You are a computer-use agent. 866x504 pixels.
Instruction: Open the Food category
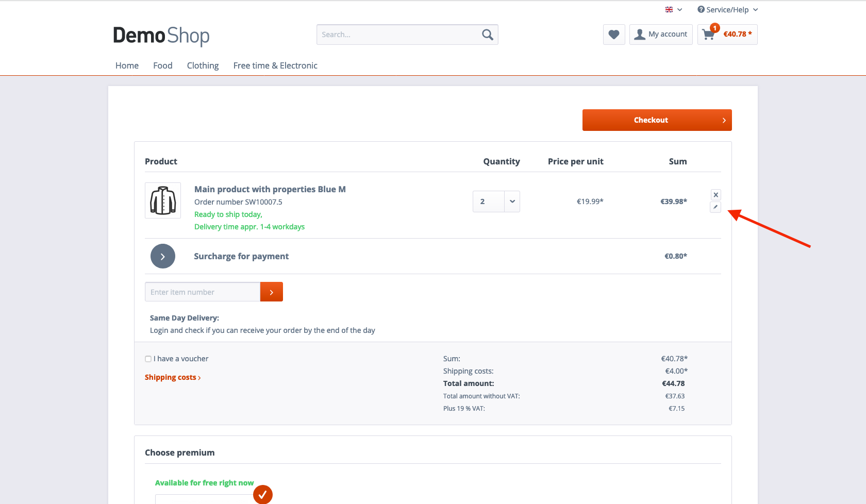tap(163, 65)
